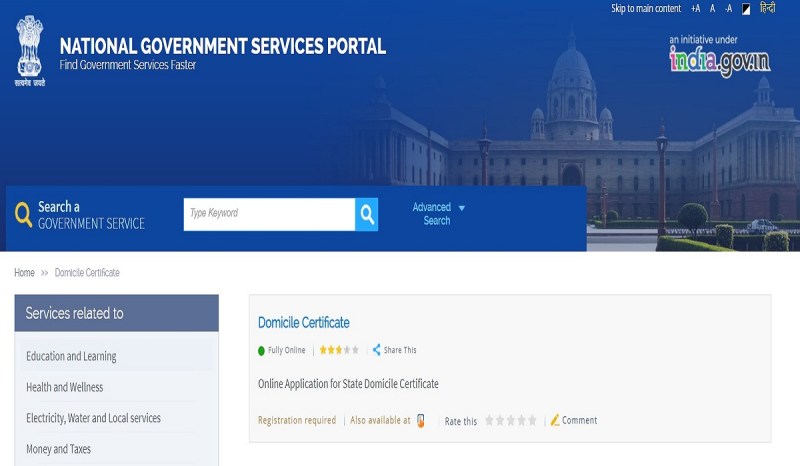Click National Government Services Portal title
This screenshot has width=800, height=466.
coord(222,46)
